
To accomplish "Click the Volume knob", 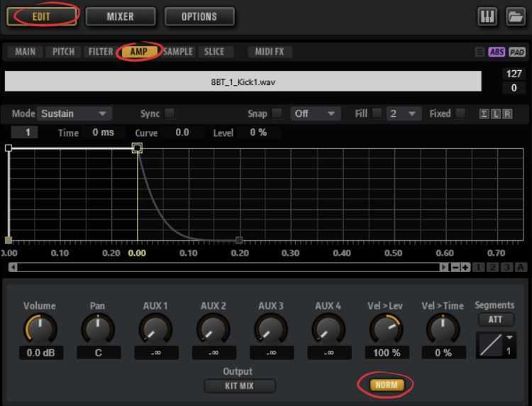I will click(40, 328).
